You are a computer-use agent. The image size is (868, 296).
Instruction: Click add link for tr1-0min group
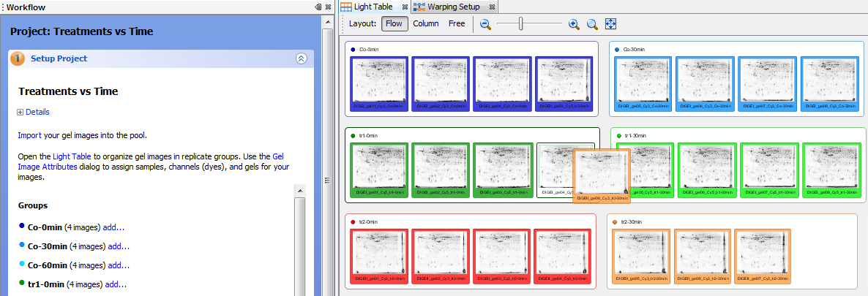[116, 284]
